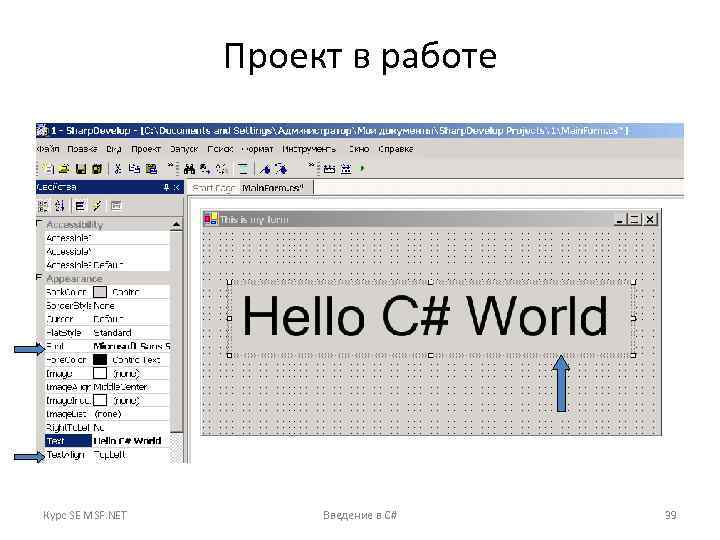Sort properties alphabetically
Image resolution: width=720 pixels, height=540 pixels.
60,206
